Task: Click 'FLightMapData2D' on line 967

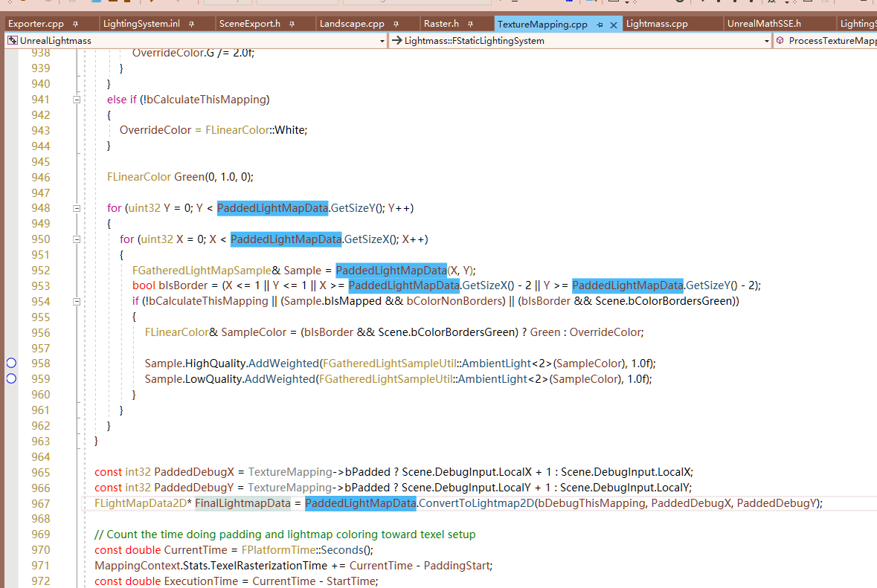Action: (x=141, y=503)
